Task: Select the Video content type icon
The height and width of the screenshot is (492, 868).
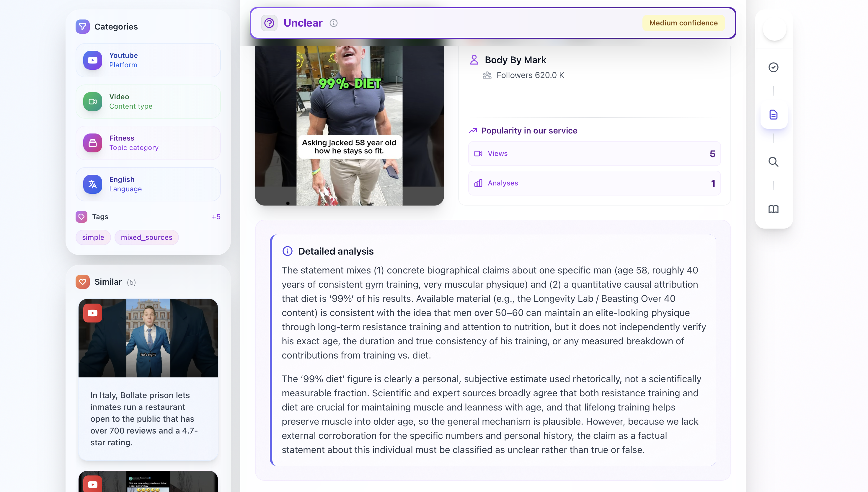Action: tap(92, 101)
